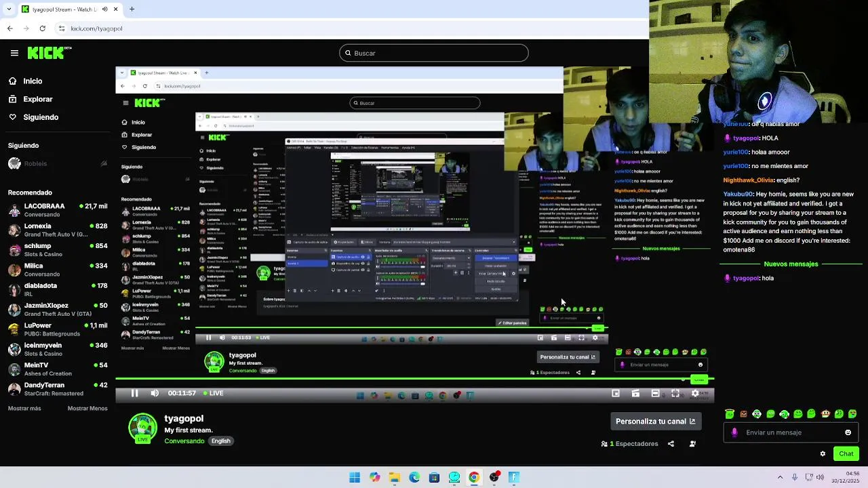Open Windows Start menu
Image resolution: width=868 pixels, height=488 pixels.
coord(355,477)
